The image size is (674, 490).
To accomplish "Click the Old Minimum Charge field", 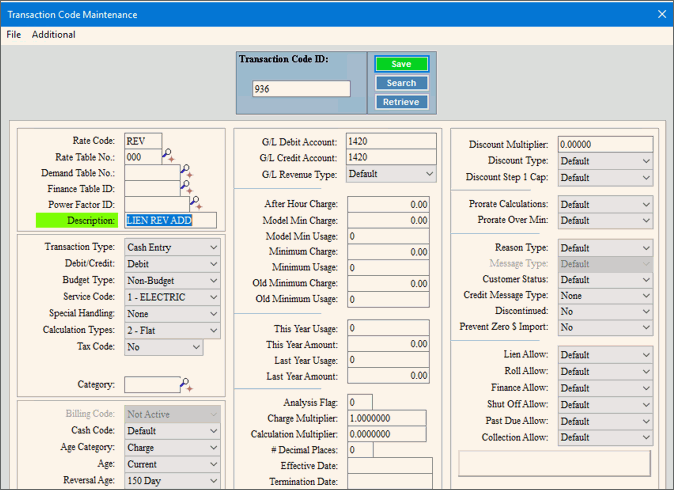I will [388, 284].
